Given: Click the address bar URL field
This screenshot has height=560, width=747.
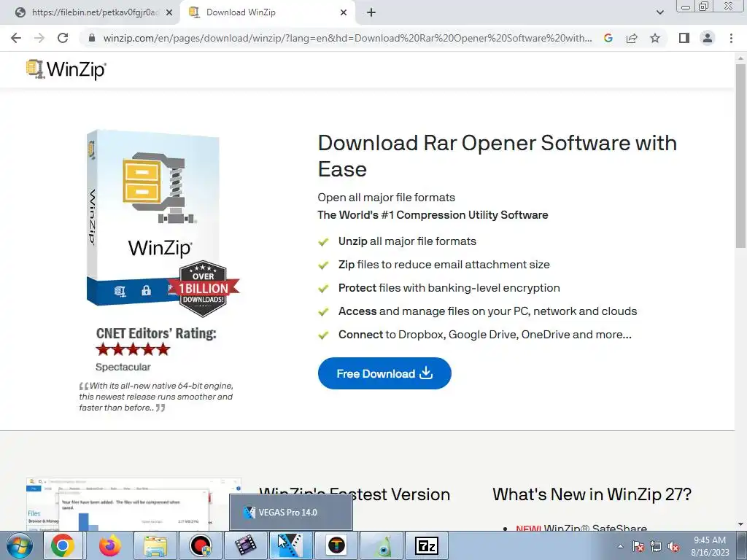Looking at the screenshot, I should click(347, 38).
